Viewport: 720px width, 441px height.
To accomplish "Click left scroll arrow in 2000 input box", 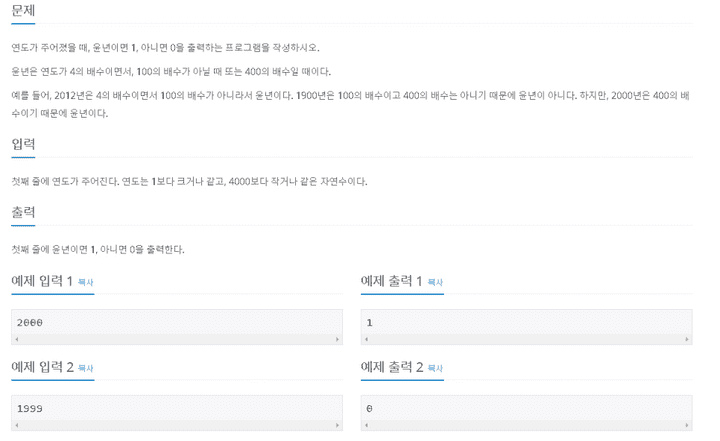I will (17, 339).
